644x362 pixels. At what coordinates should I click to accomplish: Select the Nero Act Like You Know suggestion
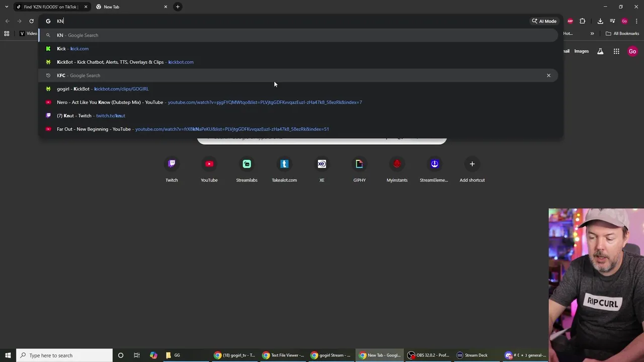[299, 102]
